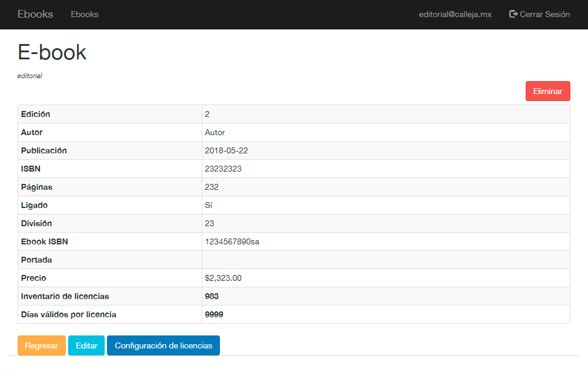The image size is (588, 376).
Task: Click the Ebook ISBN value 1234567890sa
Action: 232,241
